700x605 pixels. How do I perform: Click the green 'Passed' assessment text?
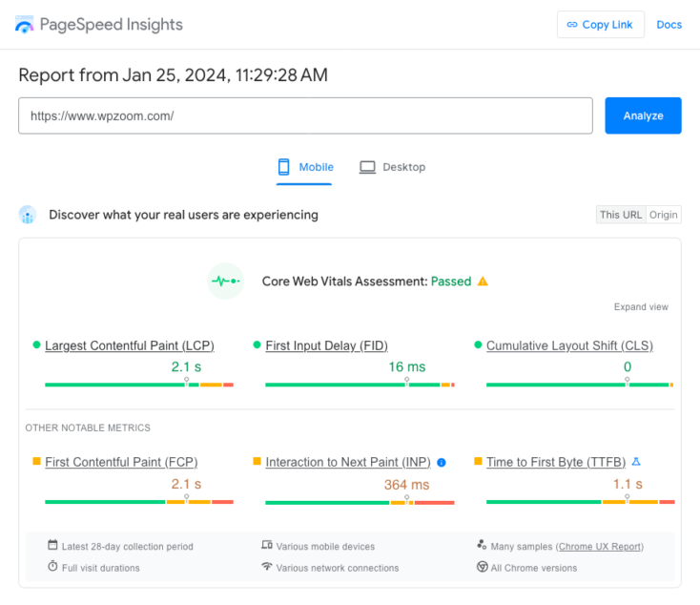click(x=451, y=282)
